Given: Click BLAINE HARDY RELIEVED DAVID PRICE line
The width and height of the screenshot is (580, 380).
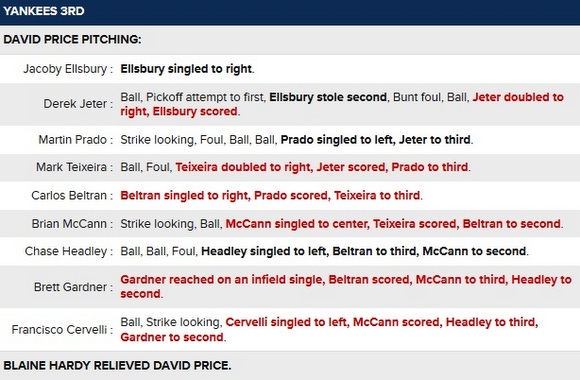Looking at the screenshot, I should click(x=117, y=366).
